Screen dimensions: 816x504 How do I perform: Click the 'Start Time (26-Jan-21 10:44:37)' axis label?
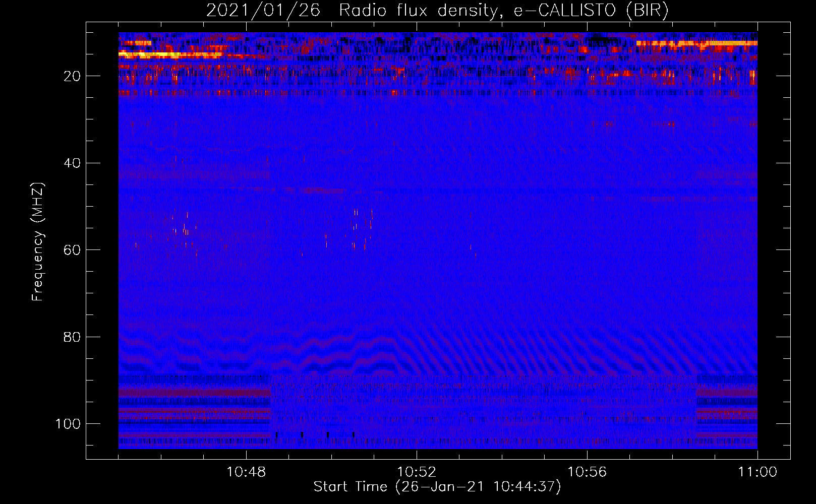[x=437, y=487]
